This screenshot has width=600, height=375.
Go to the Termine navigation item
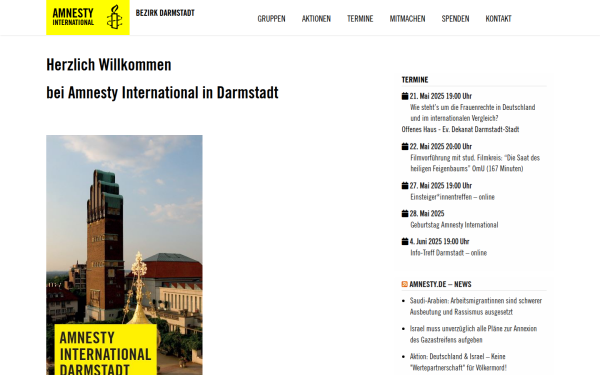click(360, 18)
